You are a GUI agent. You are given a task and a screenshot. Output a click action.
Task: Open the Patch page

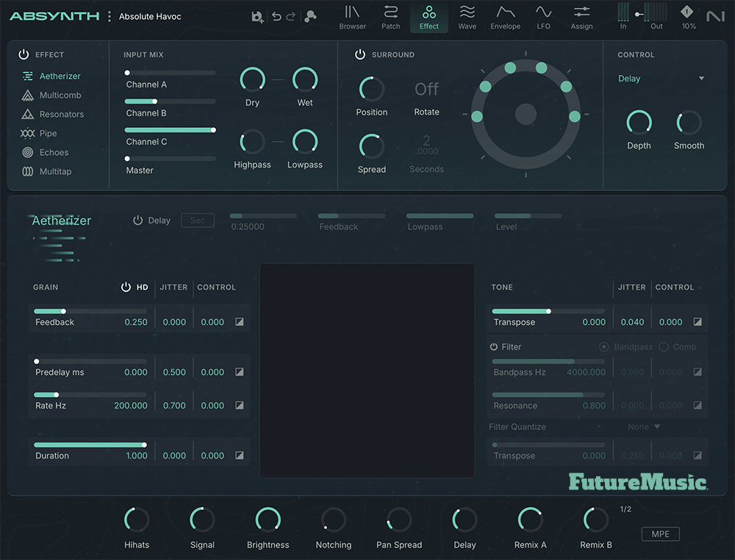(x=390, y=18)
